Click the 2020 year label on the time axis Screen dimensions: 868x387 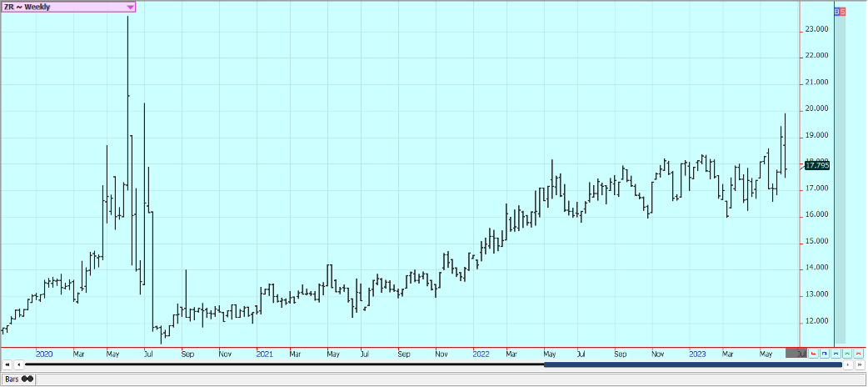(44, 354)
